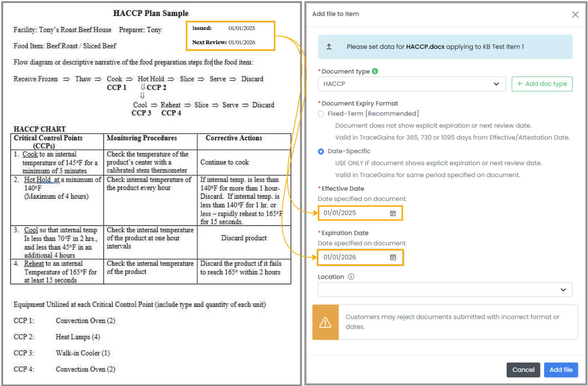Open the calendar picker for Effective Date

pyautogui.click(x=392, y=213)
